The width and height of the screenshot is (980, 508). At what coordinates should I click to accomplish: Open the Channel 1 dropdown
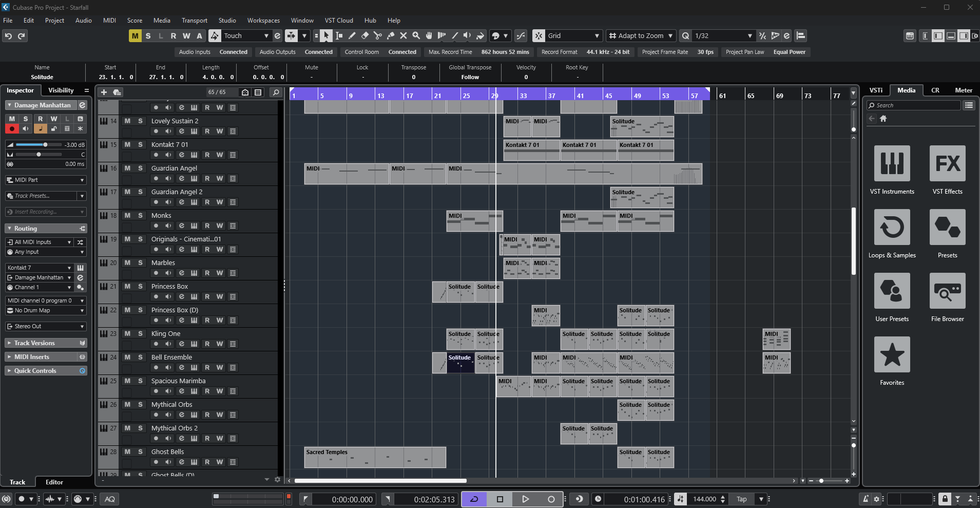coord(40,288)
